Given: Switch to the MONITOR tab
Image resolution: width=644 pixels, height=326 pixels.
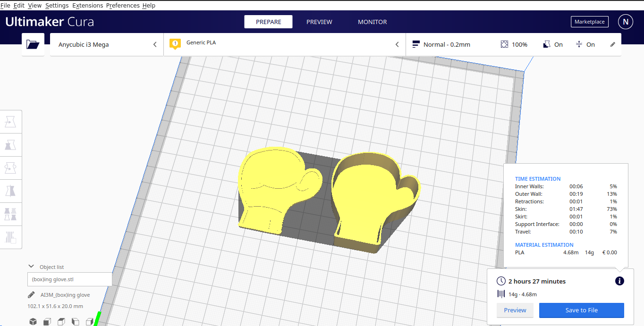Looking at the screenshot, I should pos(372,21).
